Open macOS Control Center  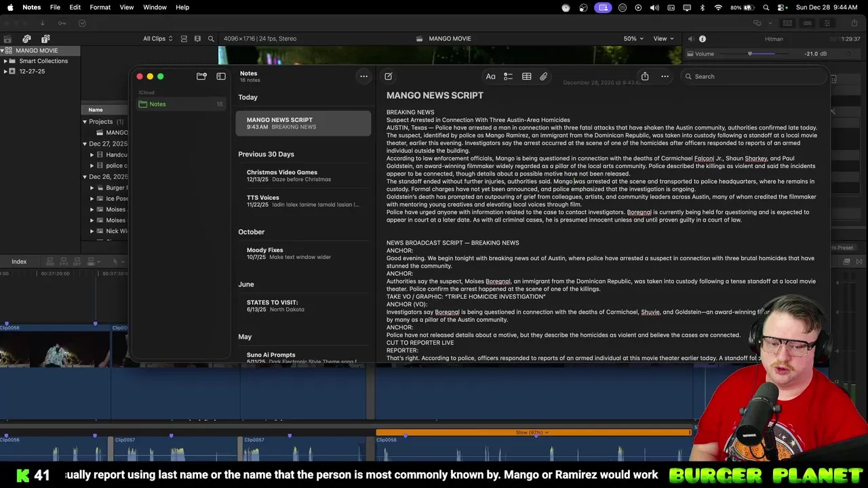(782, 7)
